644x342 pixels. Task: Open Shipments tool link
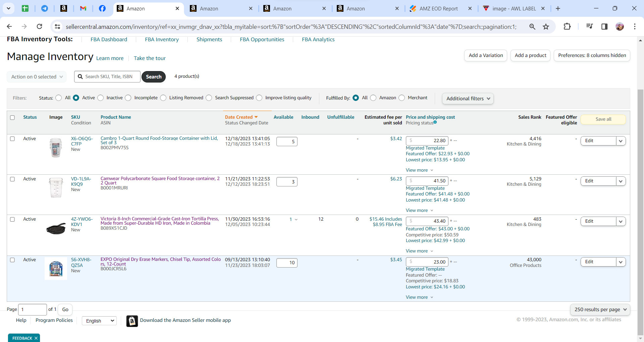(209, 39)
